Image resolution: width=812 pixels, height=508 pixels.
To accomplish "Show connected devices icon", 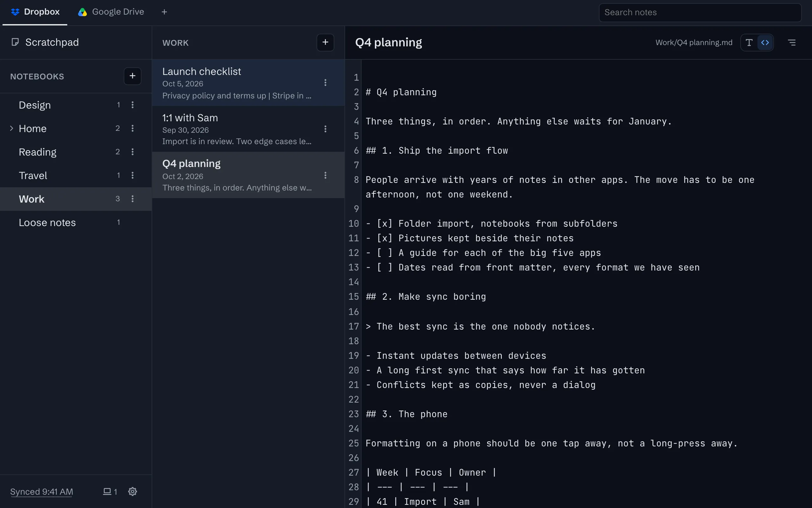I will [110, 491].
